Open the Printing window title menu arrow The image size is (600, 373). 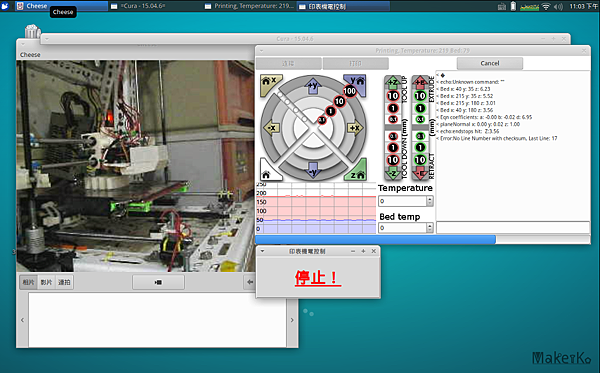click(x=261, y=50)
